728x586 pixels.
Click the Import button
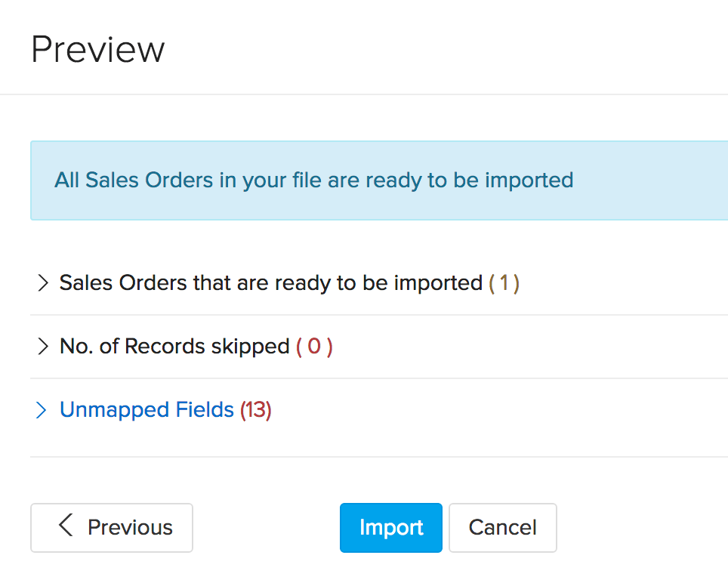tap(390, 527)
